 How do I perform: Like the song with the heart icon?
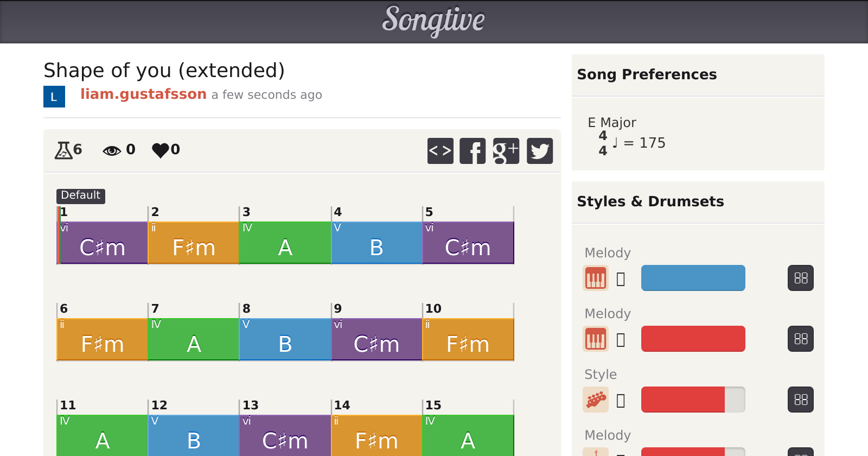[161, 150]
